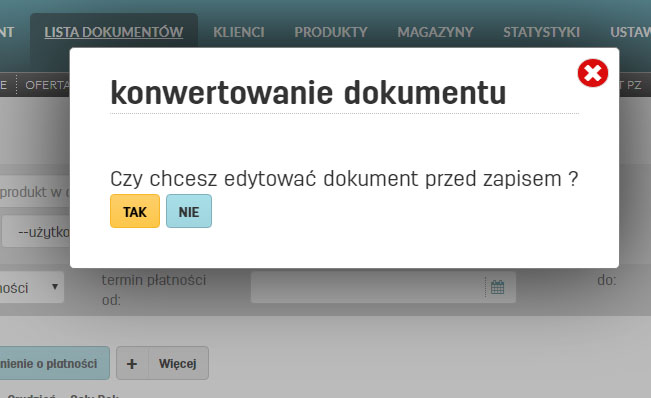Open the OFERTA submenu item
Image resolution: width=651 pixels, height=398 pixels.
(x=47, y=85)
